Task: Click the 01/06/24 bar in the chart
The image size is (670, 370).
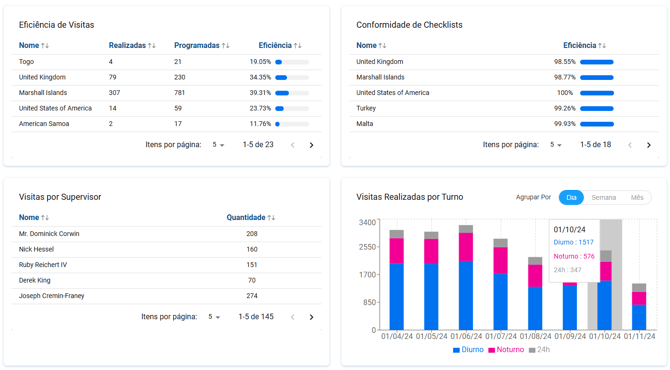Action: (x=466, y=278)
